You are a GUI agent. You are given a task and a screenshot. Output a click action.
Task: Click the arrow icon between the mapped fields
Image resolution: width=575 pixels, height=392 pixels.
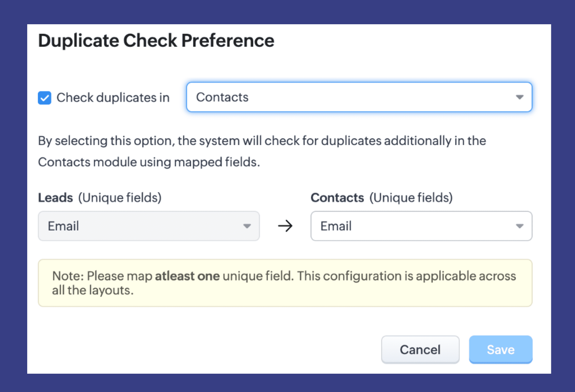click(x=285, y=226)
